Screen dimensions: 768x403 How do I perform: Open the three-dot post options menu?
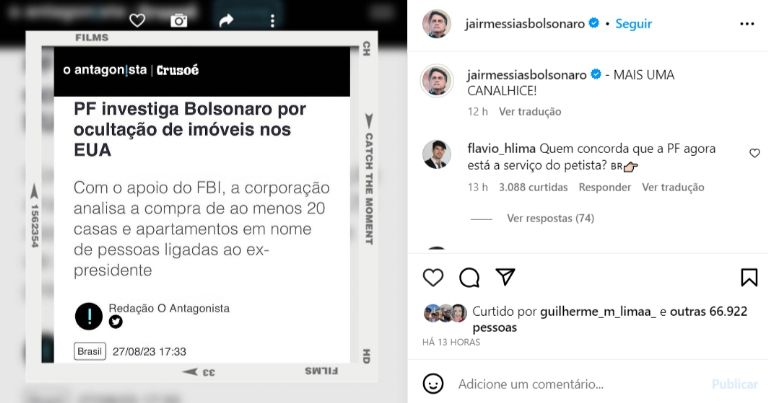[747, 24]
